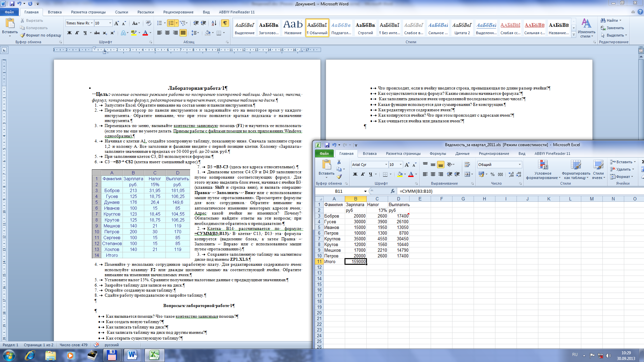Open Times New Roman font dropdown in Word

tap(92, 23)
